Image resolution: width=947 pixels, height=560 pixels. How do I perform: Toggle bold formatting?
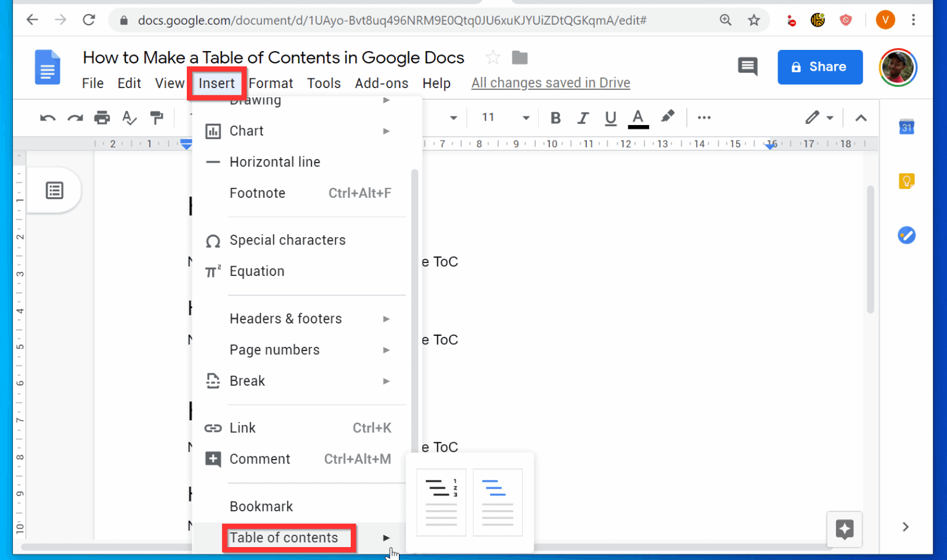(555, 118)
